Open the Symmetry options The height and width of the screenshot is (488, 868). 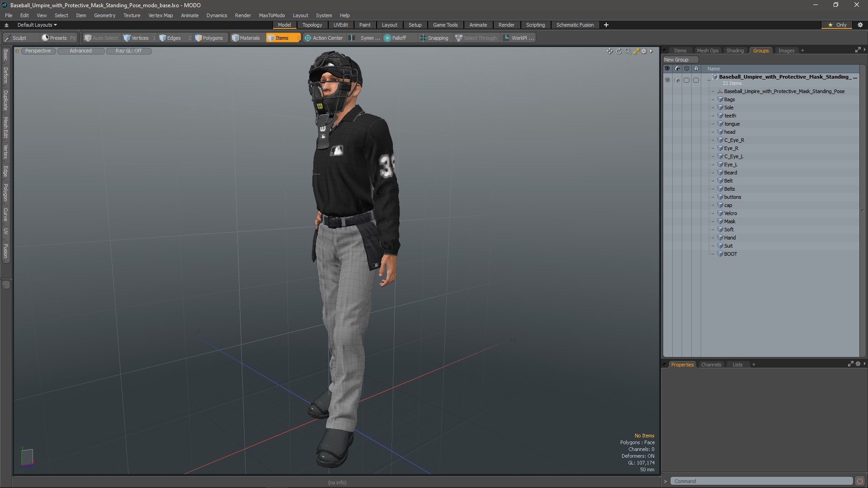pyautogui.click(x=365, y=38)
